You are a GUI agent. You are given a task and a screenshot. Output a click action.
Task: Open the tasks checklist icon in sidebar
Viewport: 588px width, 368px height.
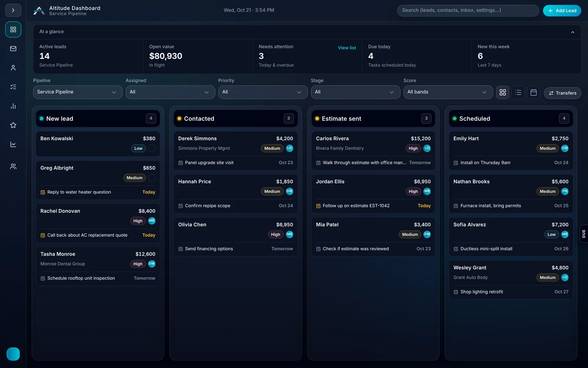coord(13,87)
